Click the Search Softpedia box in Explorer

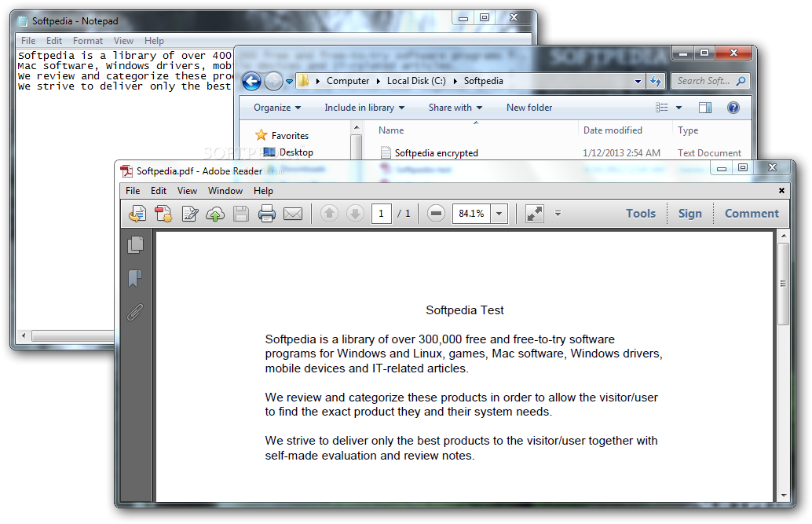[710, 81]
